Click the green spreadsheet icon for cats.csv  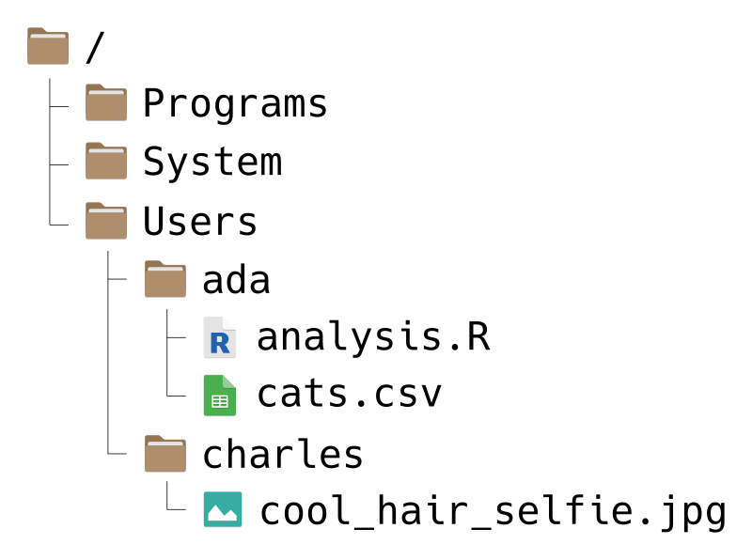click(x=220, y=396)
